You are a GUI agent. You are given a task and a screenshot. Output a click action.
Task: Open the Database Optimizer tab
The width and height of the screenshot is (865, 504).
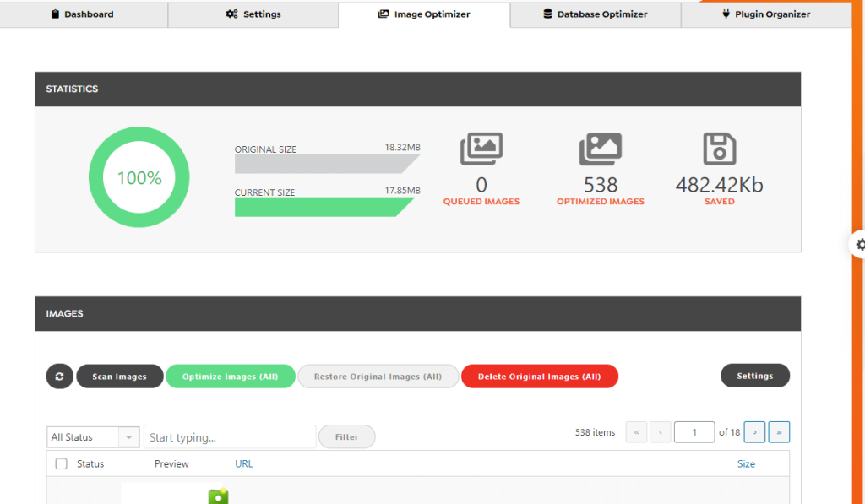tap(596, 14)
